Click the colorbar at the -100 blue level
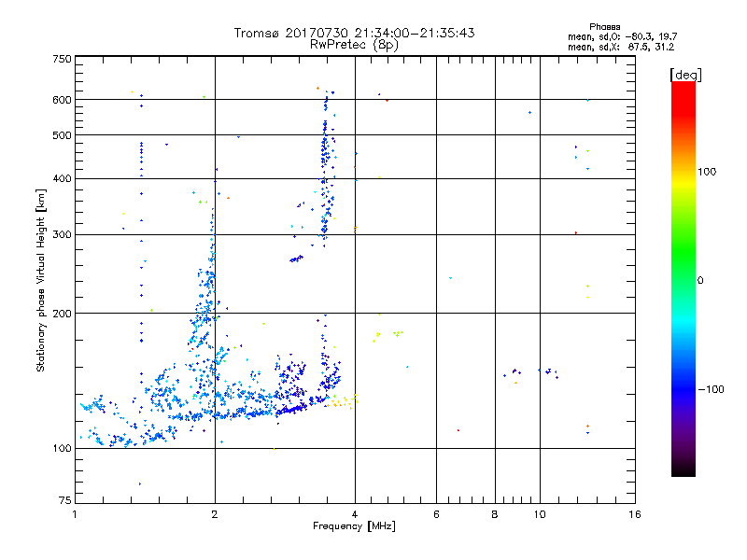This screenshot has height=560, width=747. tap(684, 389)
